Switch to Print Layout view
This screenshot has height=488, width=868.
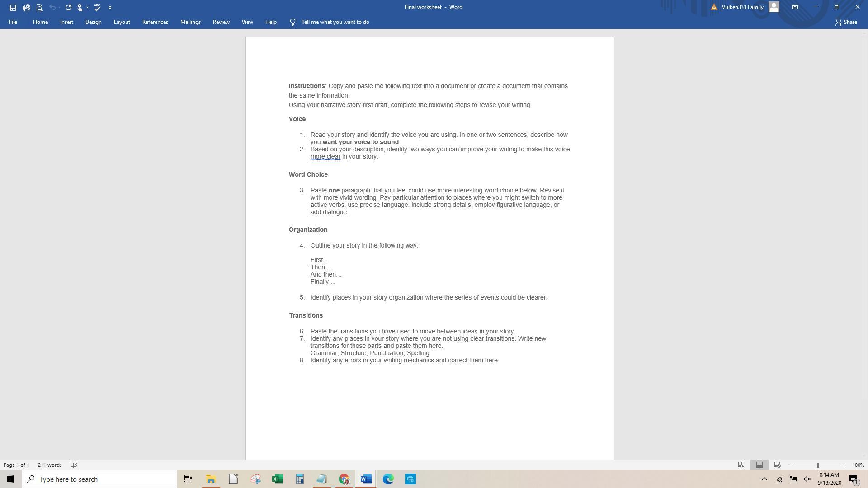click(x=759, y=465)
